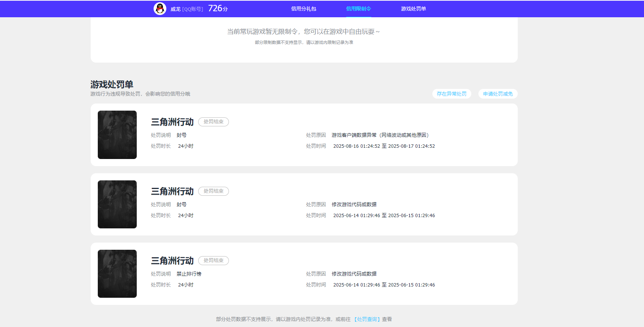Select the 2025-08-16 penalty game thumbnail

click(117, 135)
